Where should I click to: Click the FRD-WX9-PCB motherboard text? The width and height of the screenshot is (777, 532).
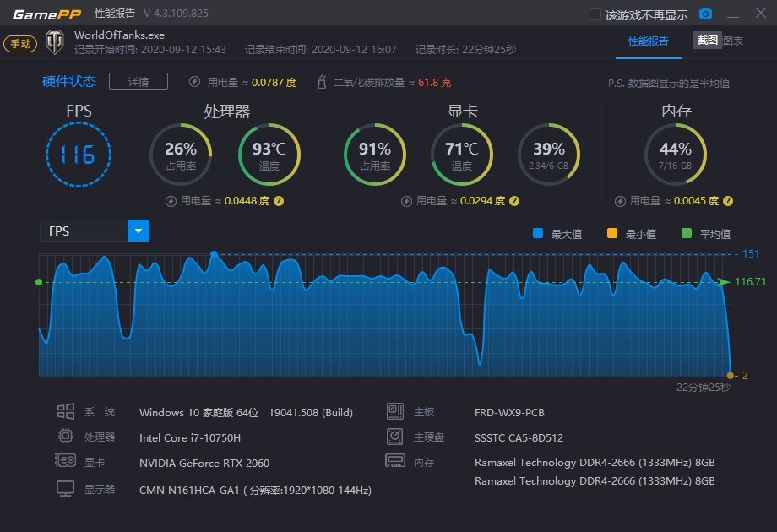point(509,413)
